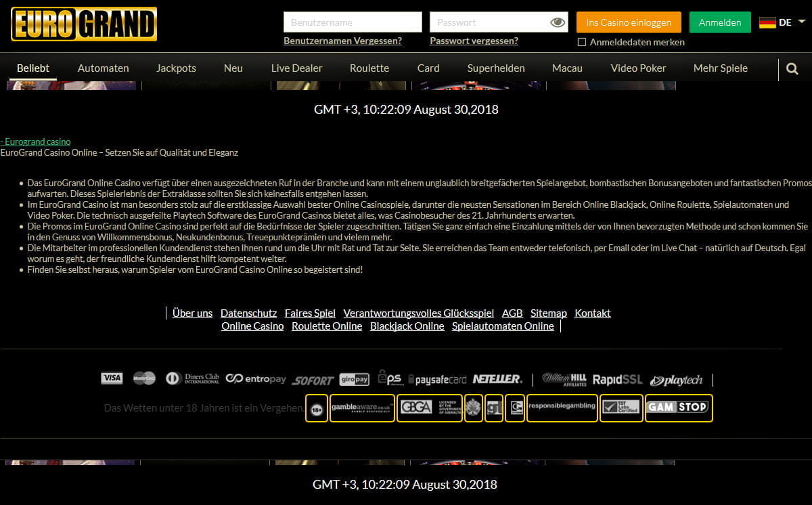Open the Superhelden tab
The image size is (812, 505).
(x=496, y=68)
